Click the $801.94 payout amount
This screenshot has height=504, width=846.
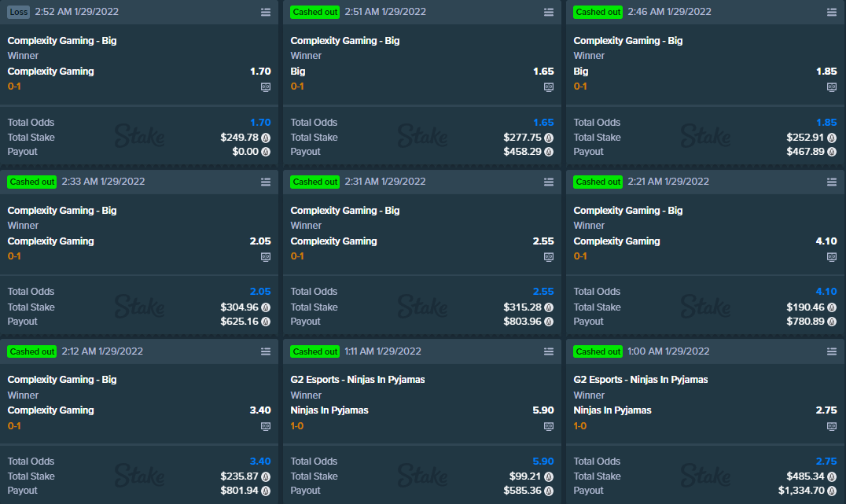point(240,491)
